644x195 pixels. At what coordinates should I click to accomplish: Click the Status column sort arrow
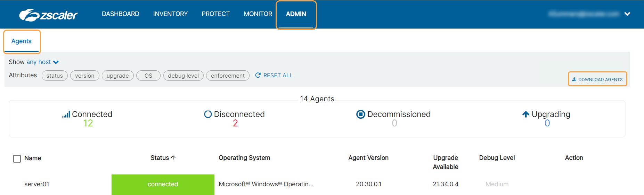pyautogui.click(x=173, y=158)
